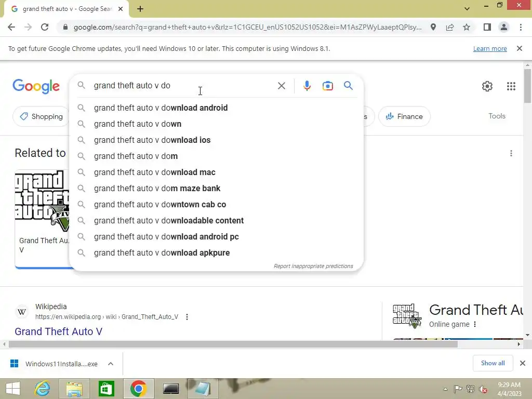Viewport: 532px width, 399px height.
Task: Click the share page icon in address bar
Action: pyautogui.click(x=450, y=27)
